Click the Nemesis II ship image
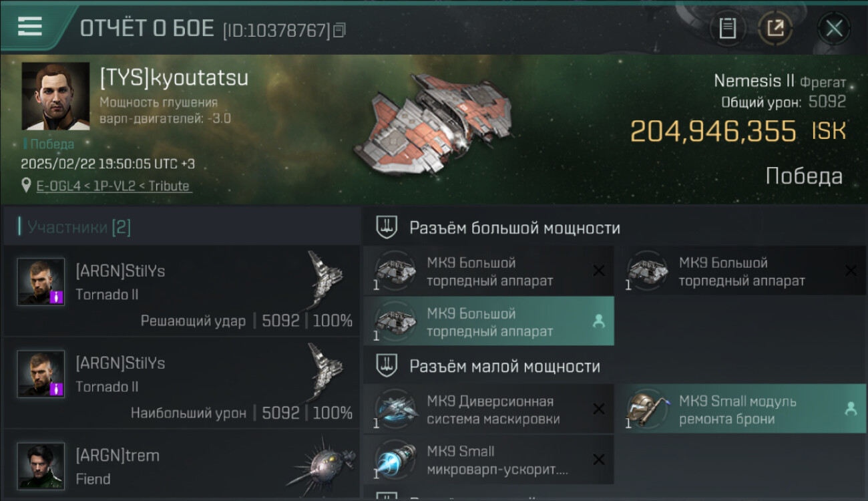The width and height of the screenshot is (868, 501). coord(433,126)
